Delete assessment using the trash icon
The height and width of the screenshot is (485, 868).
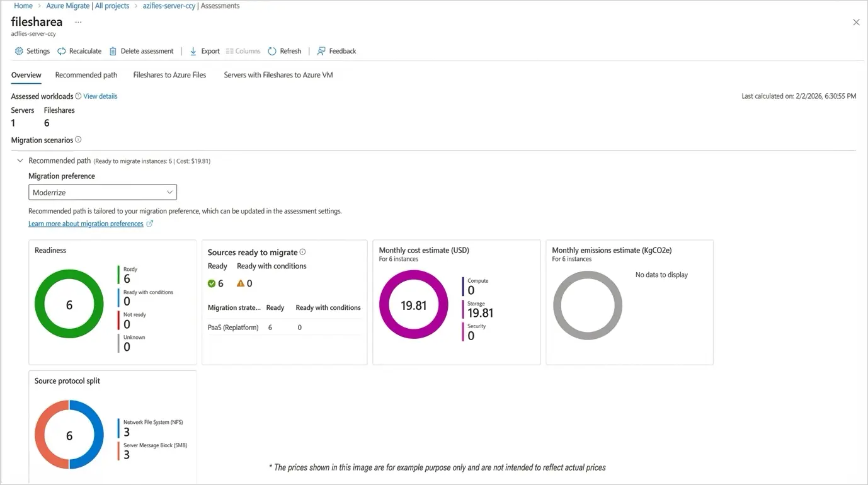(114, 51)
